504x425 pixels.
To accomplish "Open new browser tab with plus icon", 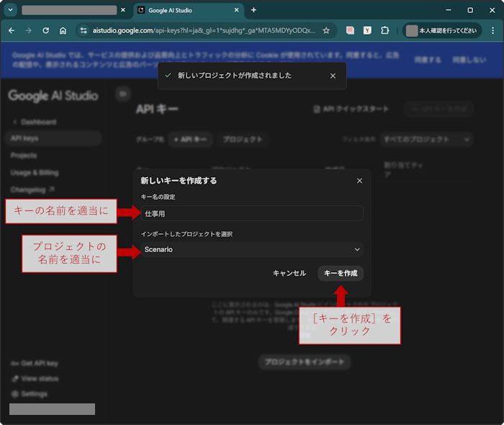I will coord(253,10).
